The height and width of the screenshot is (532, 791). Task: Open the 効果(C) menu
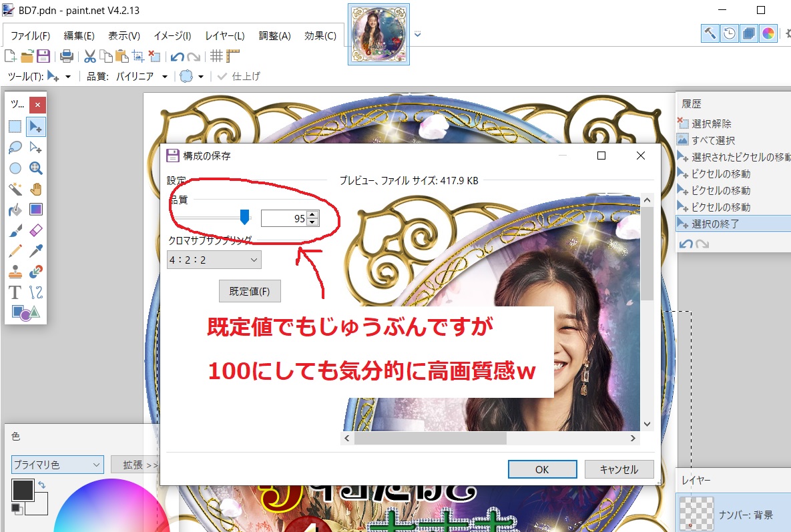click(x=320, y=36)
